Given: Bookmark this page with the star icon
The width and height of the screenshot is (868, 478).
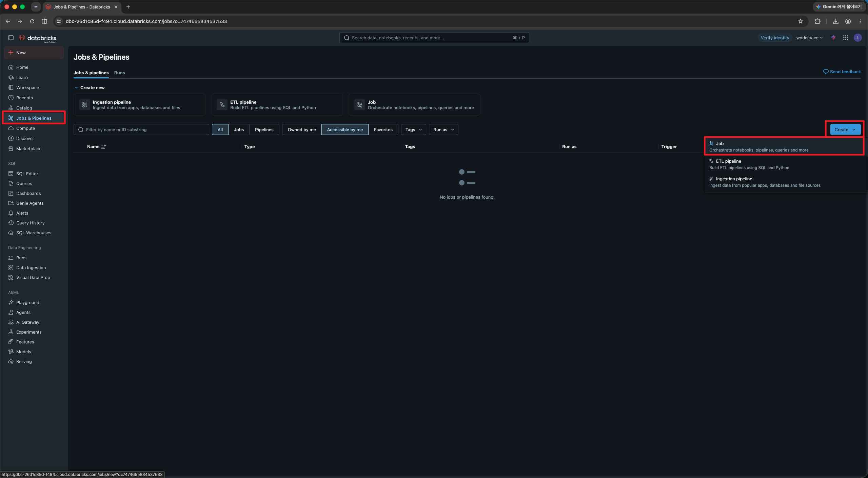Looking at the screenshot, I should coord(801,21).
